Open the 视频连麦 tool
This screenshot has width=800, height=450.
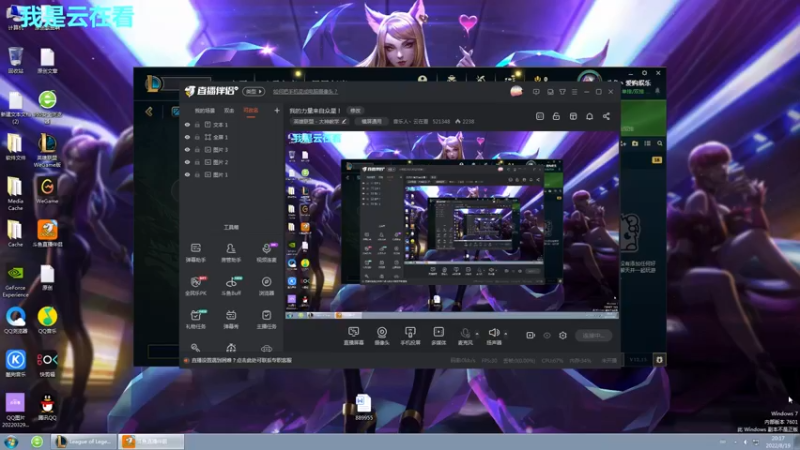[x=266, y=253]
